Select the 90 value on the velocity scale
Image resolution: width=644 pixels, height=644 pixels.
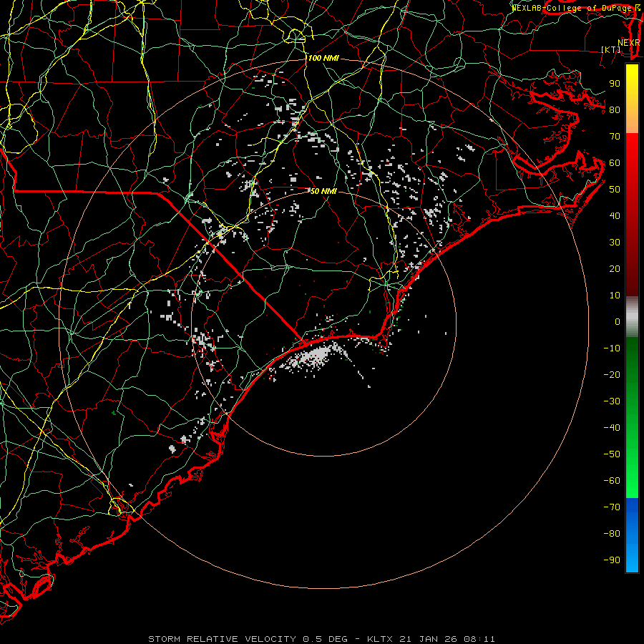(615, 84)
